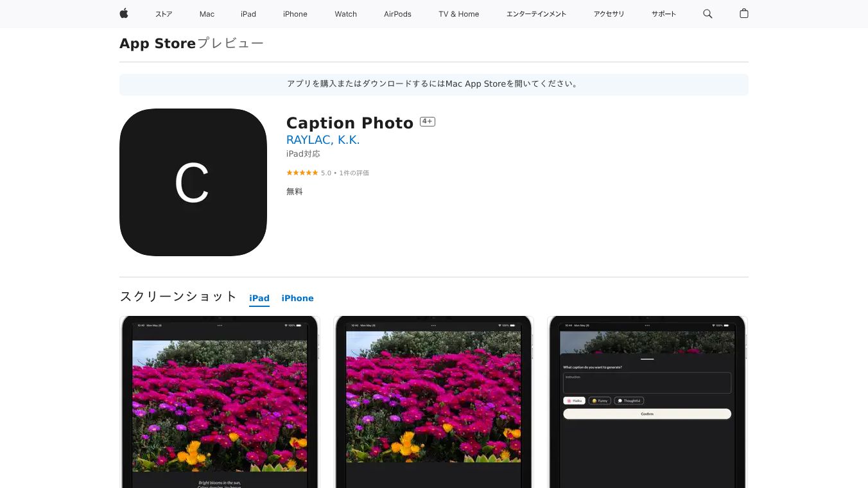Open the AirPods menu item

pos(398,14)
